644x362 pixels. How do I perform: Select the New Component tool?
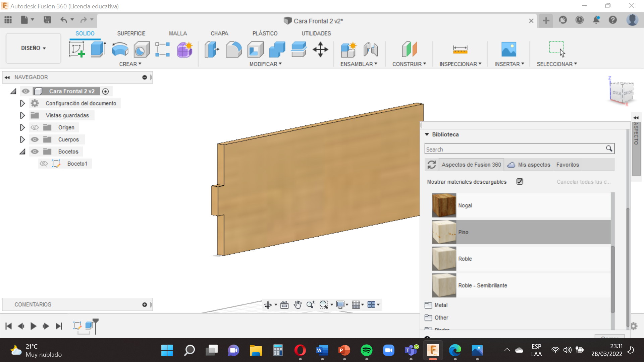(x=348, y=49)
